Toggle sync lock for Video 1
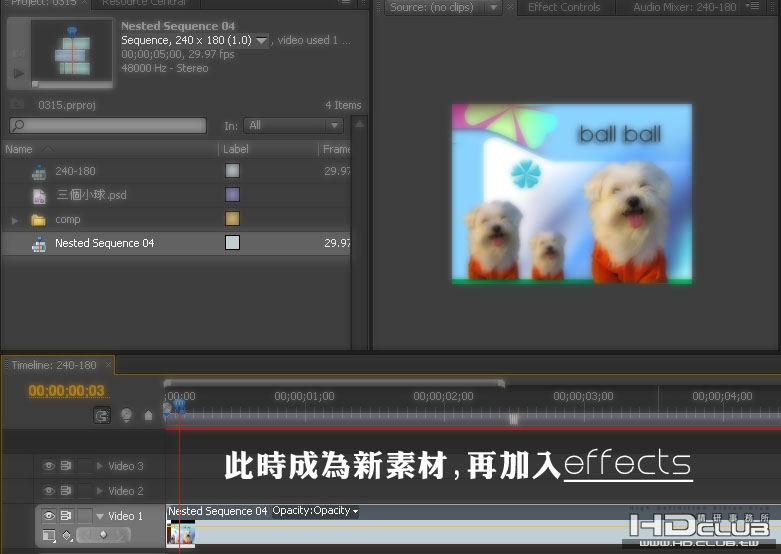The image size is (781, 554). click(x=66, y=516)
